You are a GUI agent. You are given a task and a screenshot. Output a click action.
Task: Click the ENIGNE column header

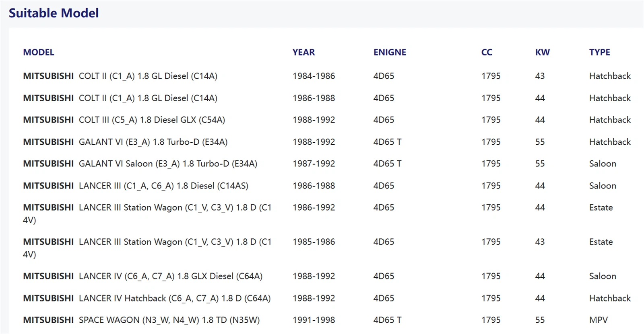(390, 52)
